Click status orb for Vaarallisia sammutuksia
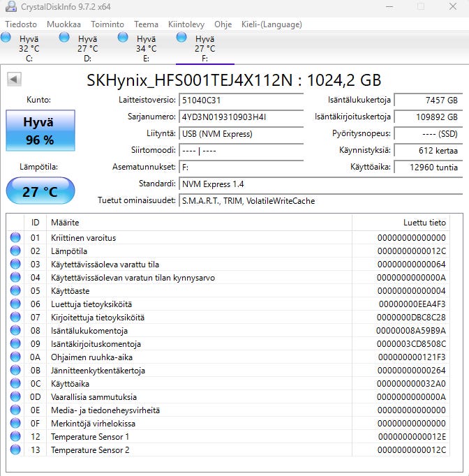 coord(15,397)
